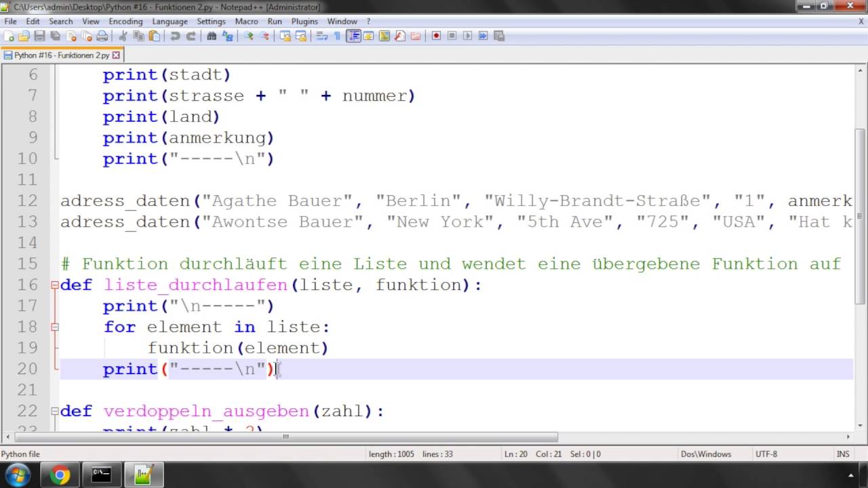Open the Window menu
This screenshot has height=488, width=868.
click(342, 21)
